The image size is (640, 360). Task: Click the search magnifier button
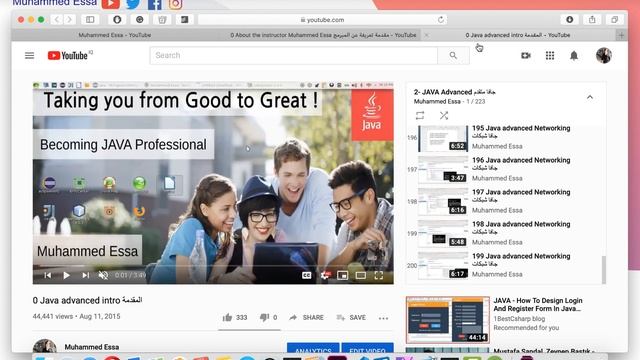coord(453,56)
